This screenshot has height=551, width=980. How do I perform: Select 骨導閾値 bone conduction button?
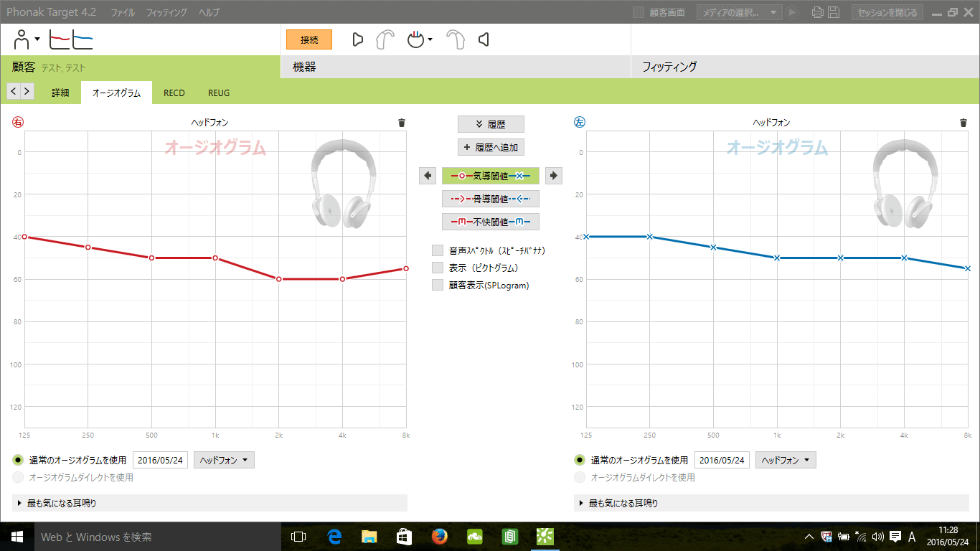(491, 199)
